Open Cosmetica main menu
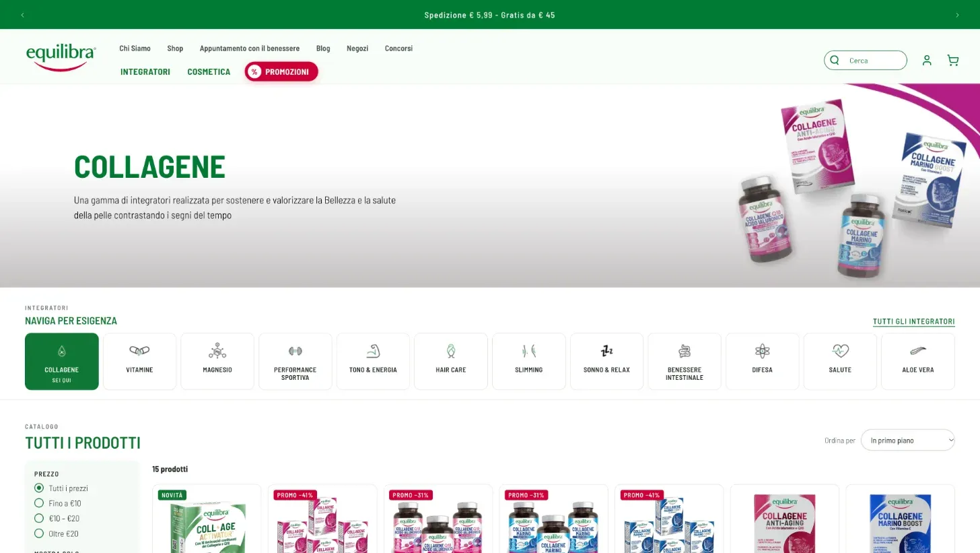980x553 pixels. pos(209,72)
